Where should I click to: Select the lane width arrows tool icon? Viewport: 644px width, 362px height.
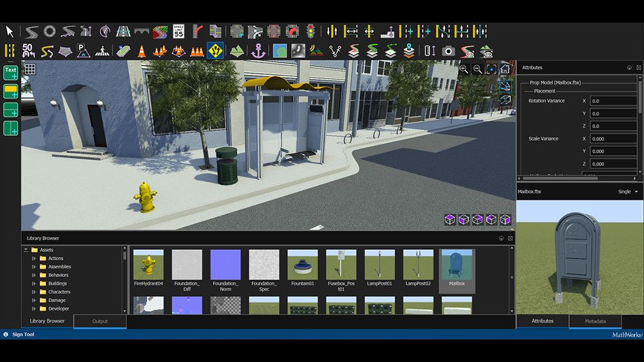tap(351, 31)
